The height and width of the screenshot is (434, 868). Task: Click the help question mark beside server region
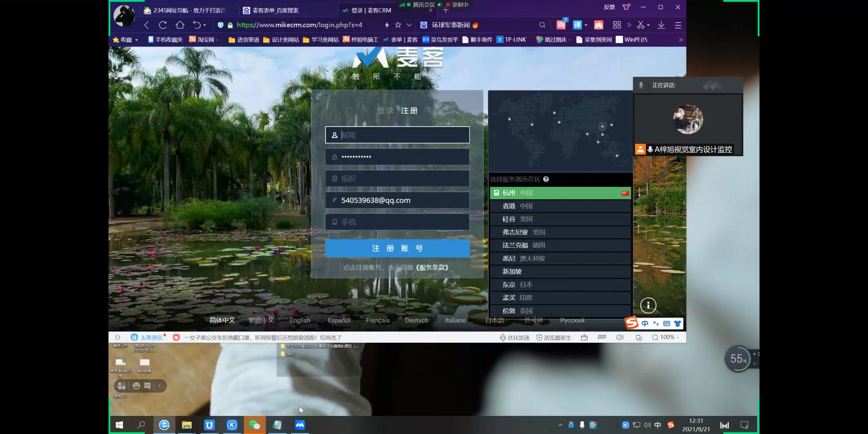[x=546, y=179]
